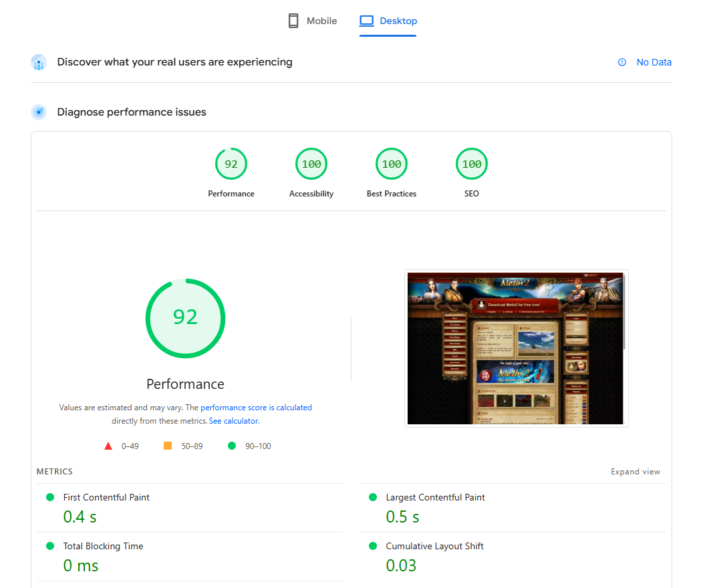This screenshot has width=709, height=588.
Task: Click the red triangle 0–49 legend icon
Action: tap(108, 446)
